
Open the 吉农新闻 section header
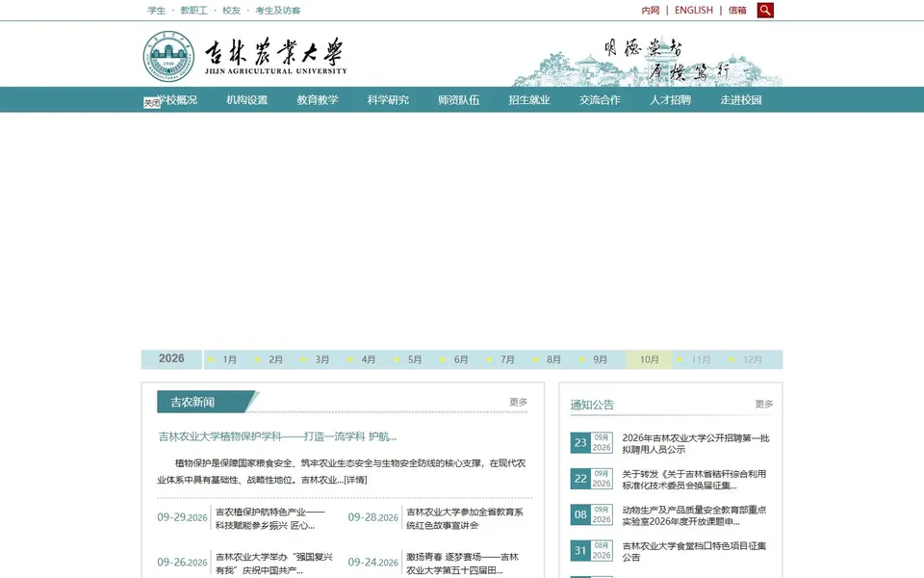point(192,402)
